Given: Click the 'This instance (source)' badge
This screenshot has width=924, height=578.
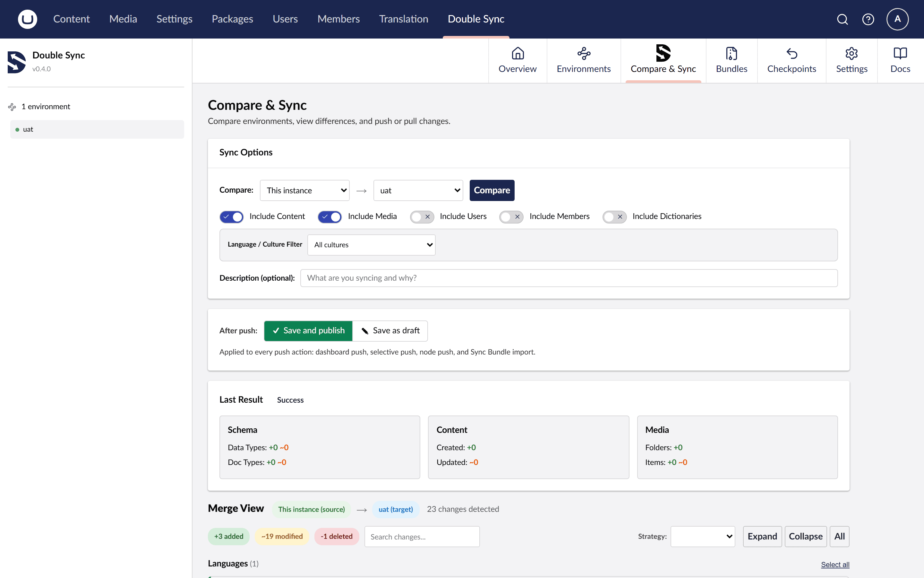Looking at the screenshot, I should coord(312,510).
